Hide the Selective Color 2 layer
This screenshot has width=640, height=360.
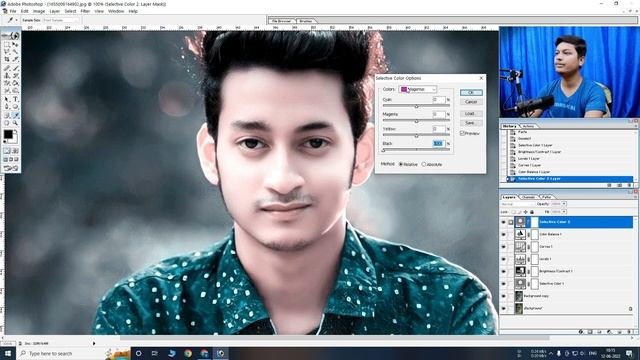click(503, 222)
